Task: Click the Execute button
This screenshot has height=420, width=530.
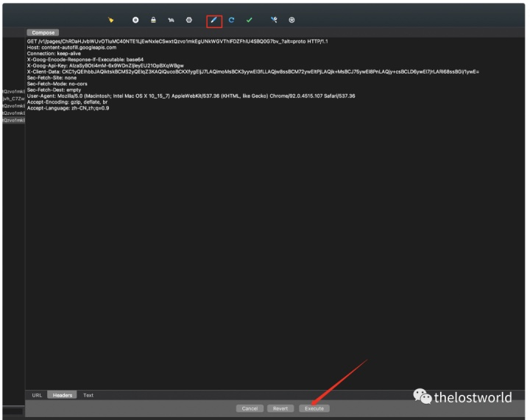Action: (x=314, y=408)
